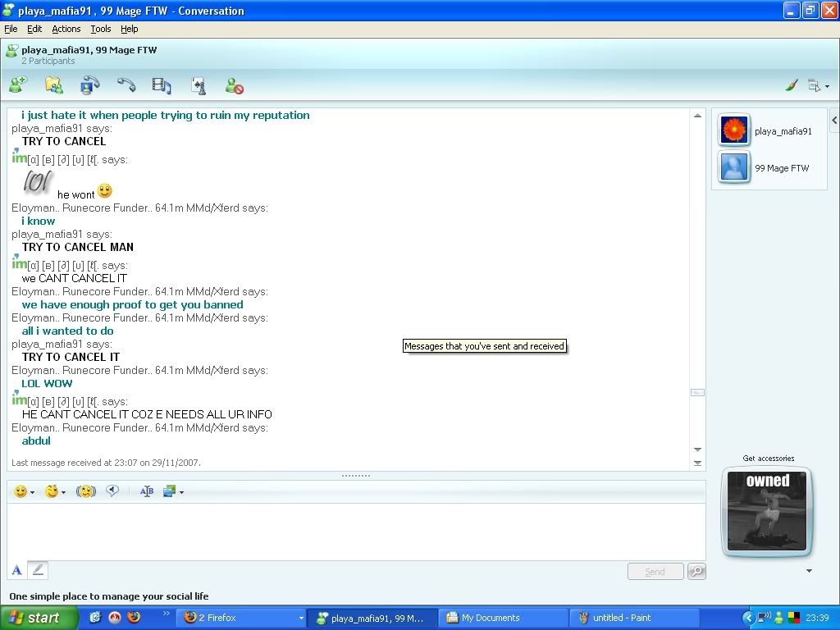Start a video call with webcam icon
The width and height of the screenshot is (840, 630).
tap(89, 85)
